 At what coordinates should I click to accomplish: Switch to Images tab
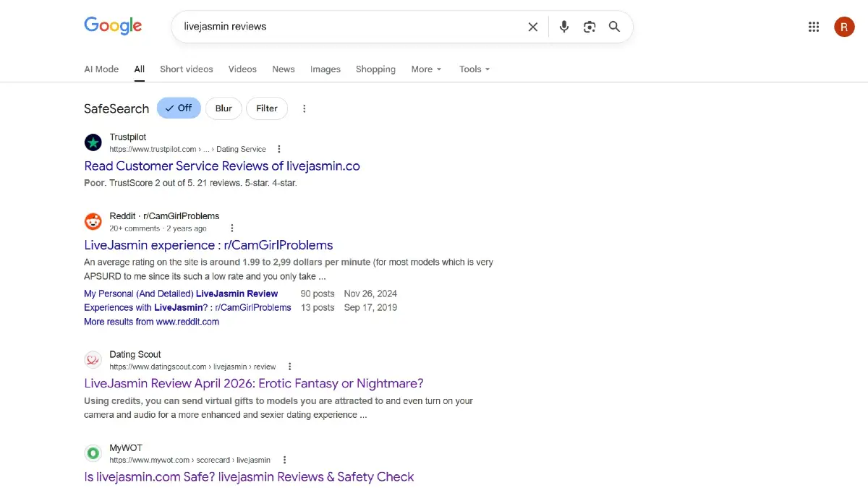point(325,69)
